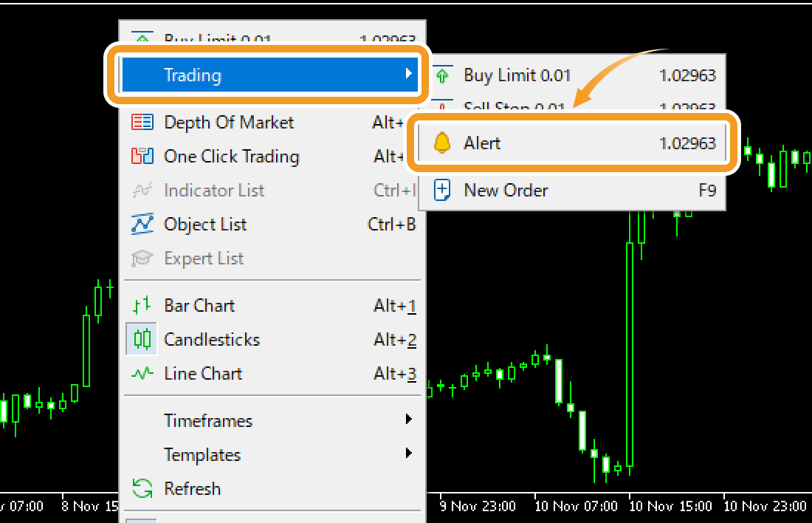Expand the Templates submenu
Viewport: 812px width, 523px height.
click(202, 454)
